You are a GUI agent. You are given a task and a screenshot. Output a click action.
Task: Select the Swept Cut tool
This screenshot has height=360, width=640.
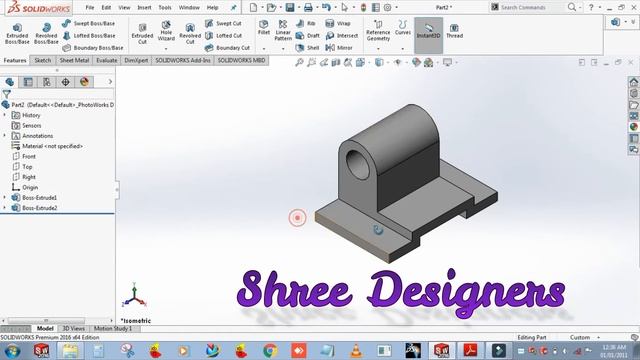tap(223, 23)
